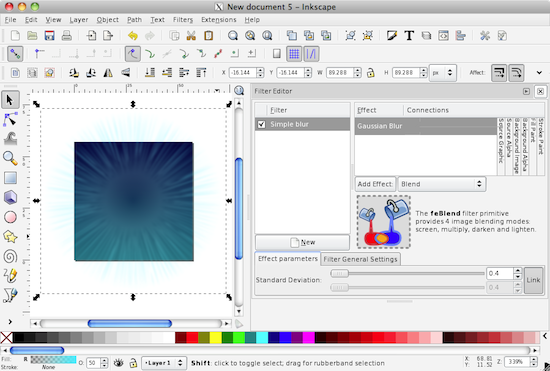This screenshot has height=371, width=550.
Task: Open the File menu
Action: pyautogui.click(x=11, y=20)
